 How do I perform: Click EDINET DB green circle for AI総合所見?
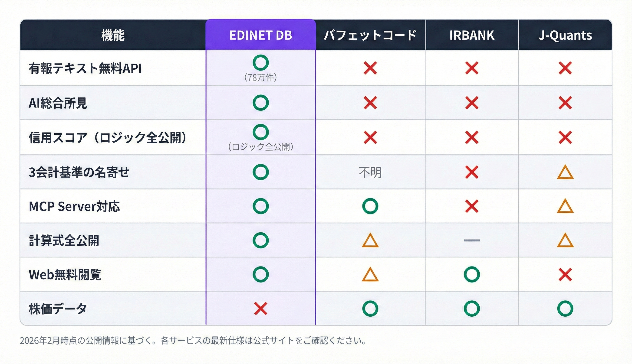[x=260, y=103]
